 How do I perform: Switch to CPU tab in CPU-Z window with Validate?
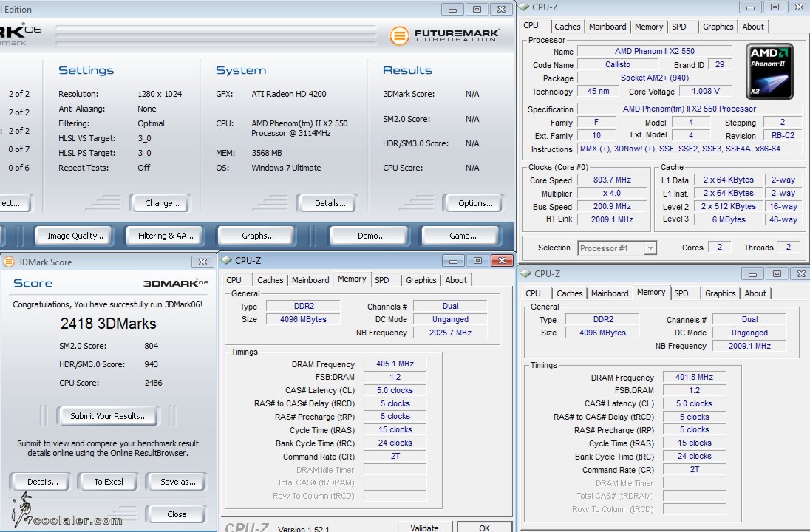pyautogui.click(x=234, y=280)
